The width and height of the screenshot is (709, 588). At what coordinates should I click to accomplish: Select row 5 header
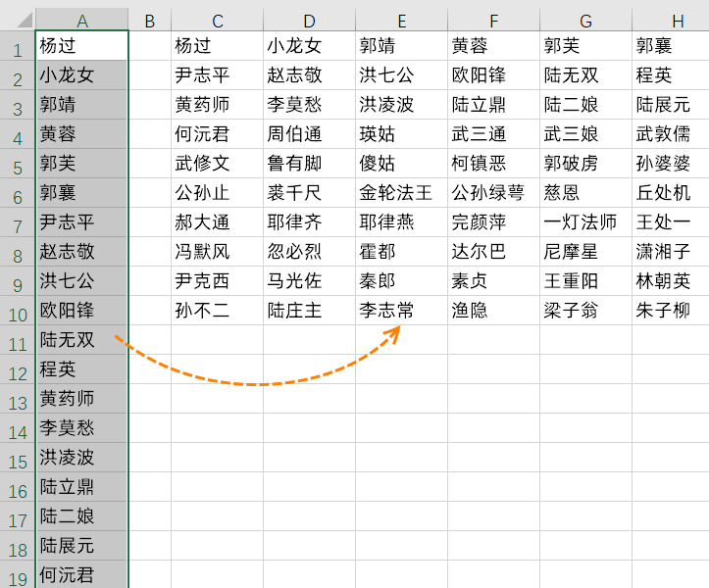click(18, 163)
